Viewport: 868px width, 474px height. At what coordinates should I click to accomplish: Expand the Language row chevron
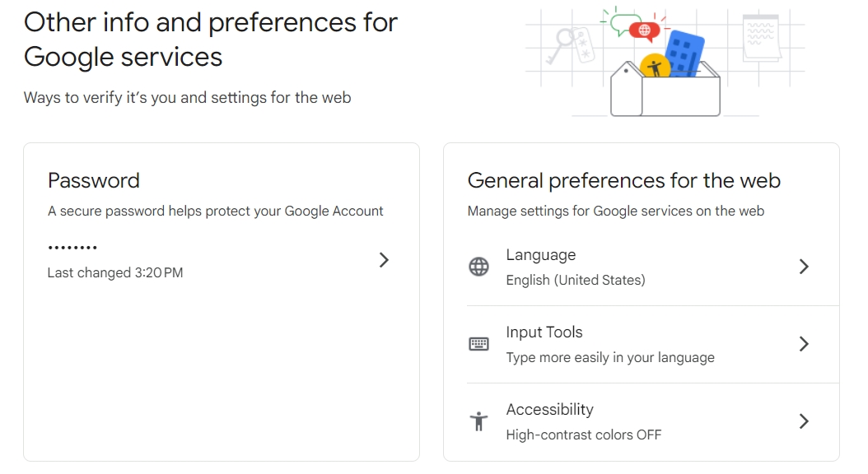coord(805,267)
